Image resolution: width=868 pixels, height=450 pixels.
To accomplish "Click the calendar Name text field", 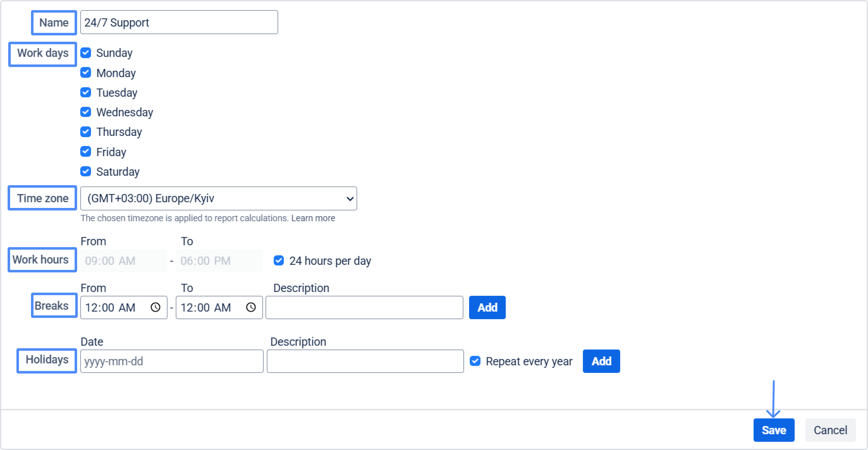I will pyautogui.click(x=179, y=22).
